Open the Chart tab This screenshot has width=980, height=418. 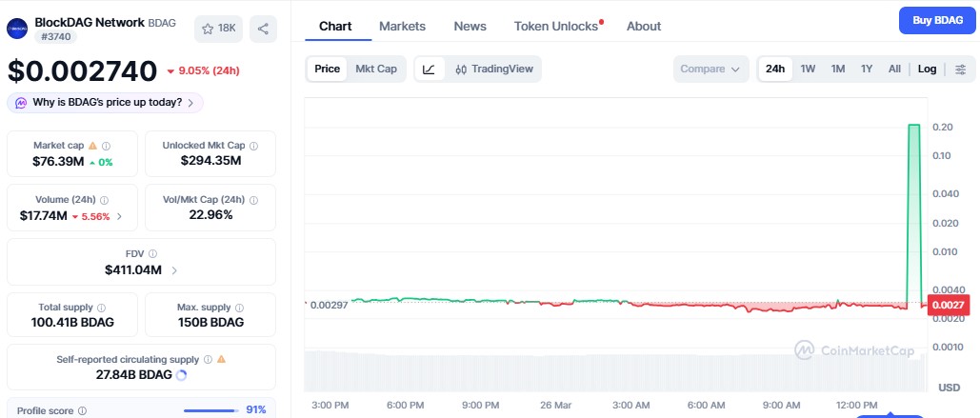click(335, 27)
